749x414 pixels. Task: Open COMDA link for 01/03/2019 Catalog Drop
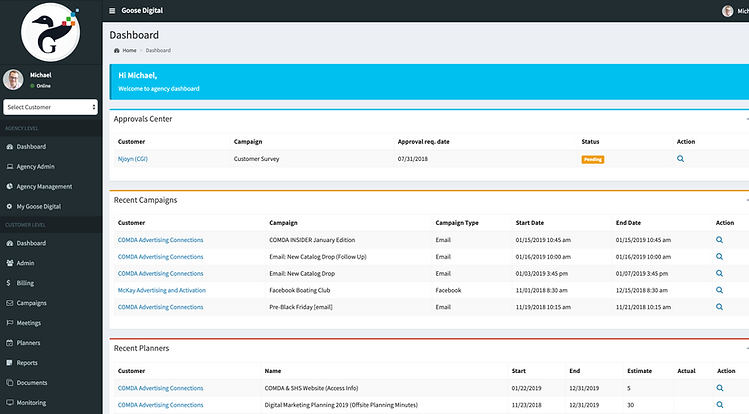tap(160, 274)
